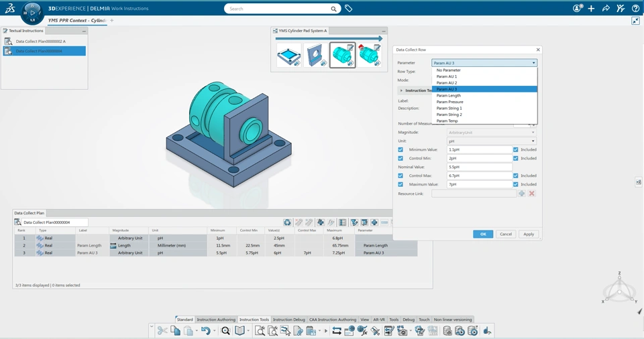Click Apply in Data Collect Row dialog
The image size is (644, 339).
point(529,234)
